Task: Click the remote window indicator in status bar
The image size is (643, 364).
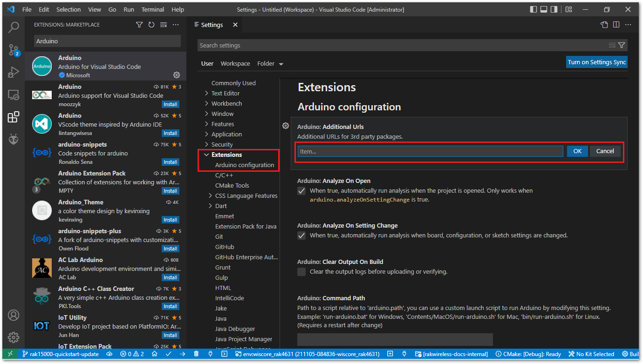Action: click(10, 354)
